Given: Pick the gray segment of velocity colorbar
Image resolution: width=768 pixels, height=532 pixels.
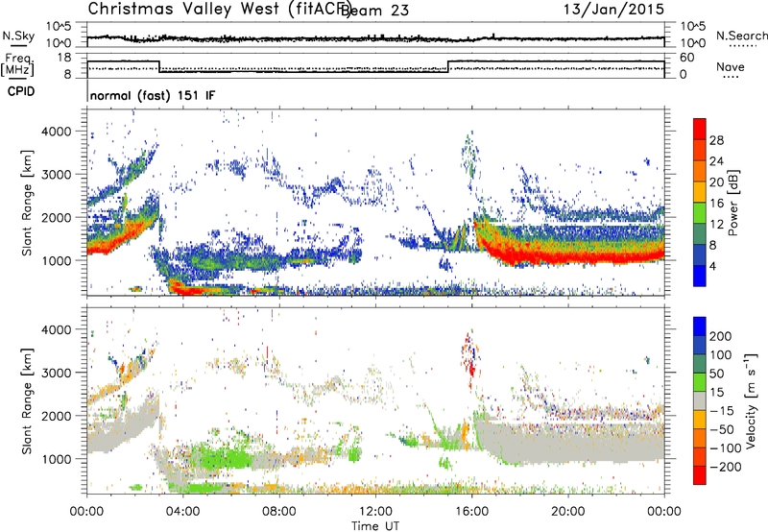Looking at the screenshot, I should tap(700, 401).
